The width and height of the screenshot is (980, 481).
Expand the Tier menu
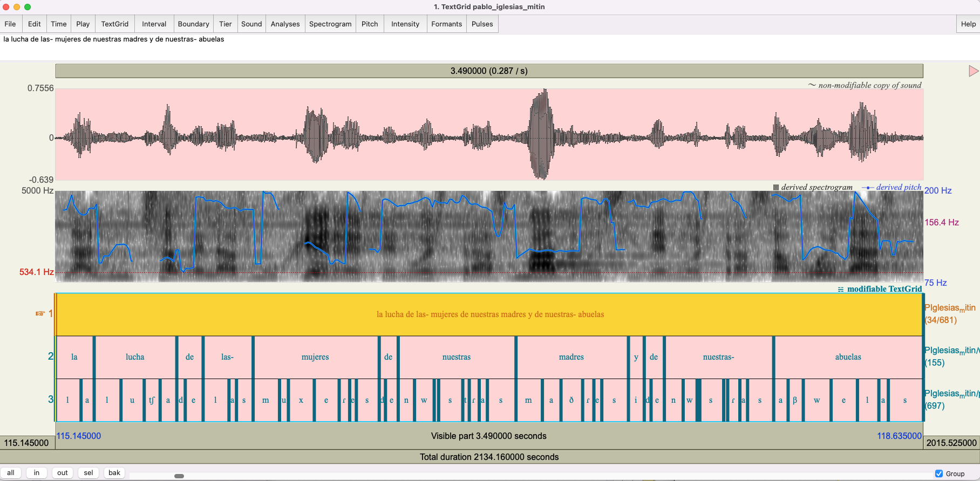(x=226, y=24)
